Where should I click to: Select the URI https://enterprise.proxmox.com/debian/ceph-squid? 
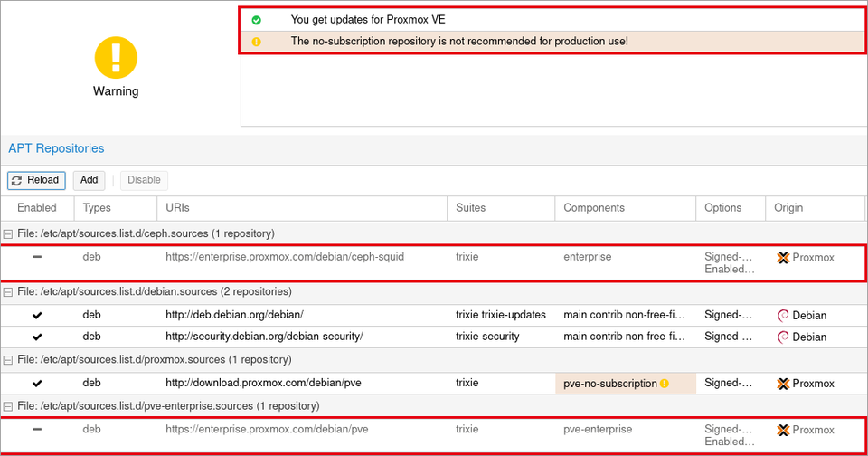click(x=285, y=257)
